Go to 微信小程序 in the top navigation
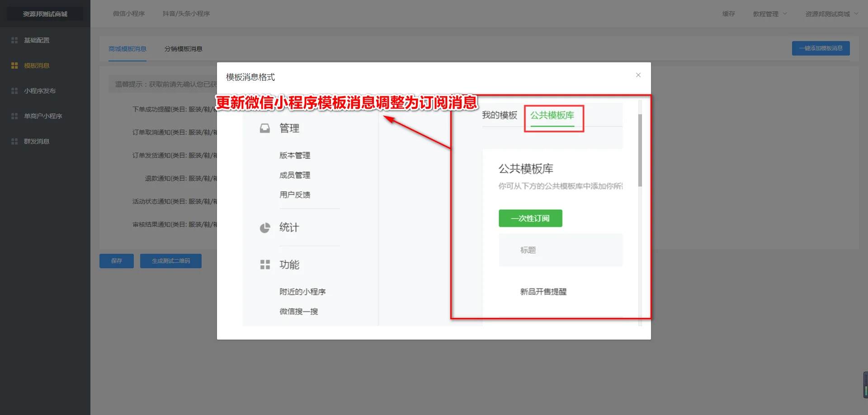The image size is (868, 415). [x=129, y=14]
